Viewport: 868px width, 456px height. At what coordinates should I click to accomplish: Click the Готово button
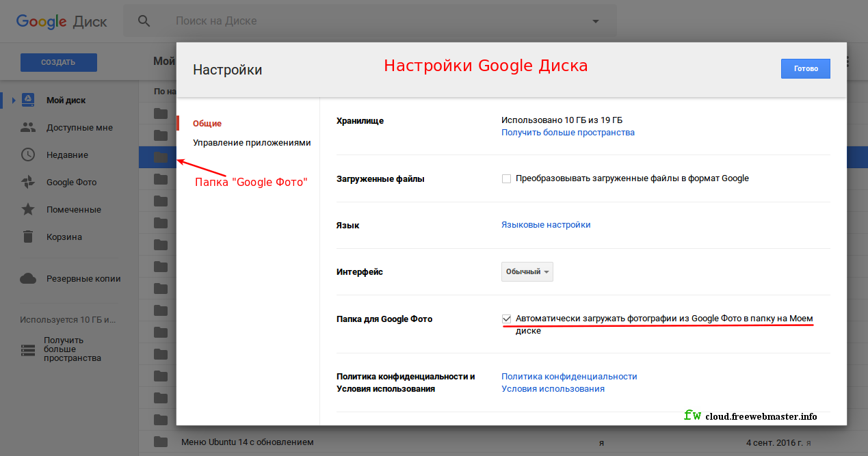tap(806, 68)
